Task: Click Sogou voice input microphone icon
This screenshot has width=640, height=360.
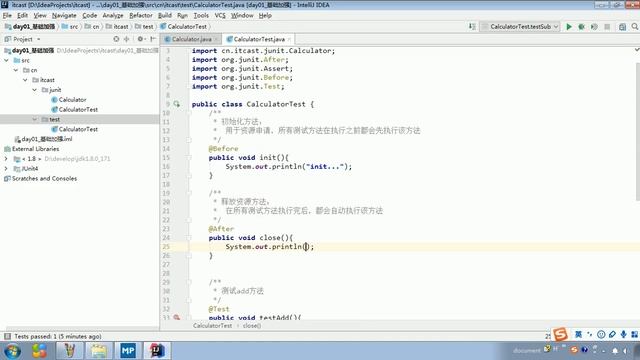Action: click(623, 334)
